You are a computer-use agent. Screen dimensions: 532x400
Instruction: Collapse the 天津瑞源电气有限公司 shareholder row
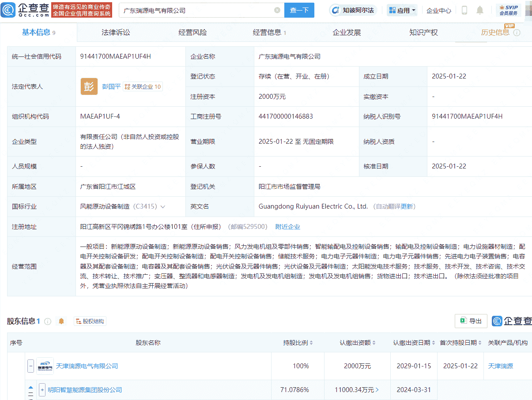coord(30,366)
